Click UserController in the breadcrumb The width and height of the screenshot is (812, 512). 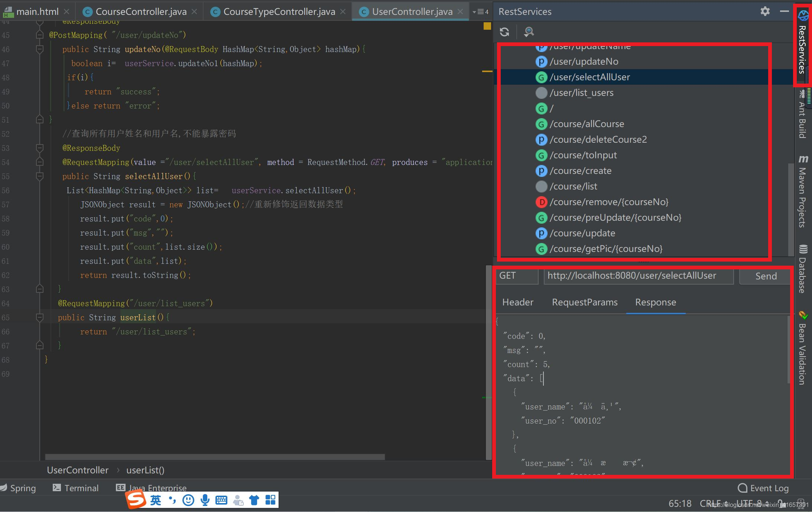78,470
